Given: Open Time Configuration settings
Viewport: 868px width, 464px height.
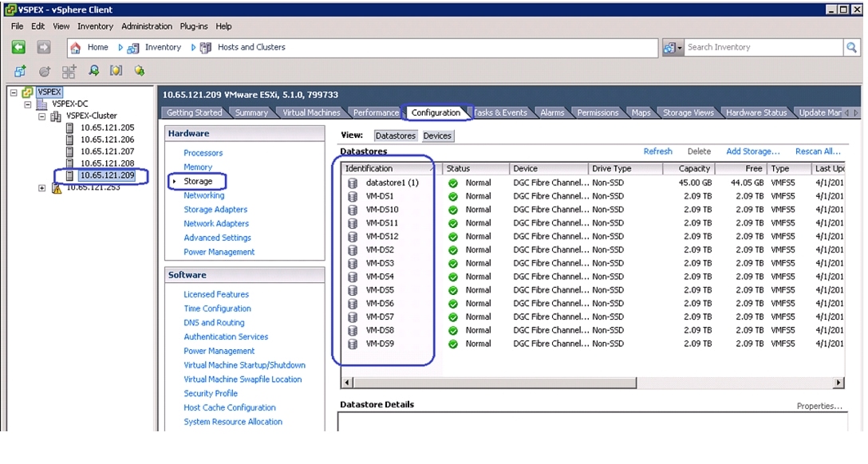Looking at the screenshot, I should pyautogui.click(x=217, y=308).
